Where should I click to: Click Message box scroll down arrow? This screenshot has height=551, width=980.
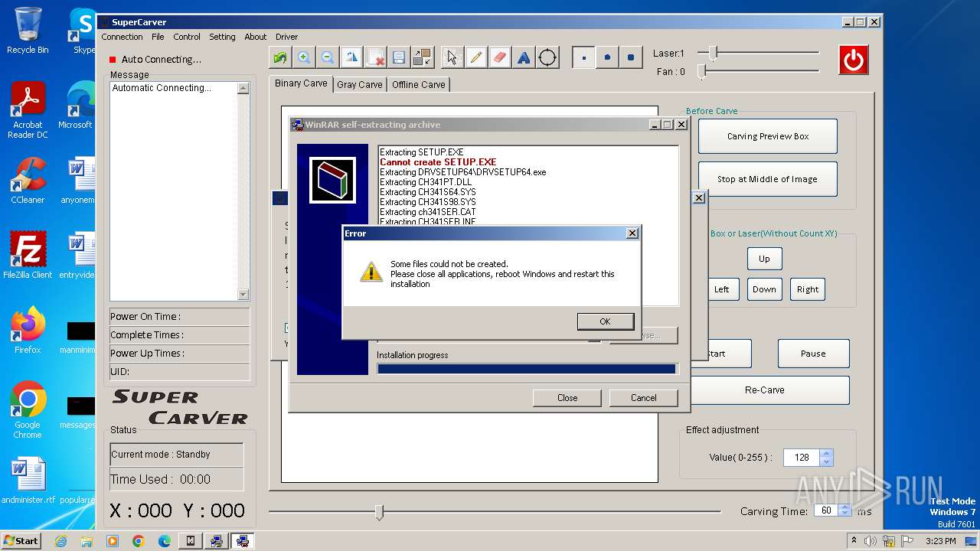click(x=243, y=295)
